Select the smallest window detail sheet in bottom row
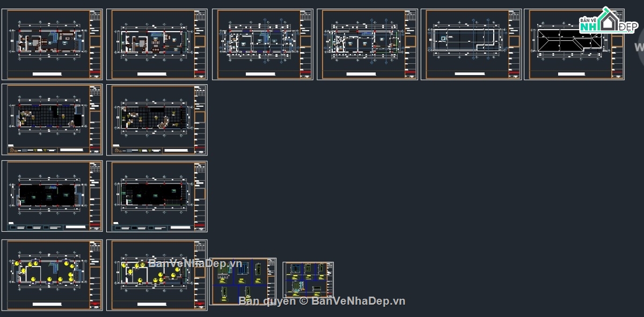 pyautogui.click(x=308, y=280)
